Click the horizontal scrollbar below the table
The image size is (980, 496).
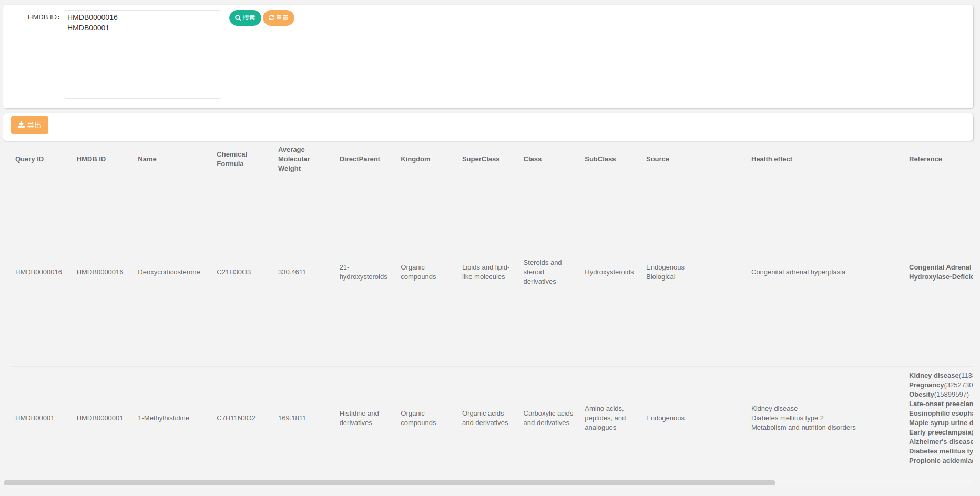click(389, 482)
